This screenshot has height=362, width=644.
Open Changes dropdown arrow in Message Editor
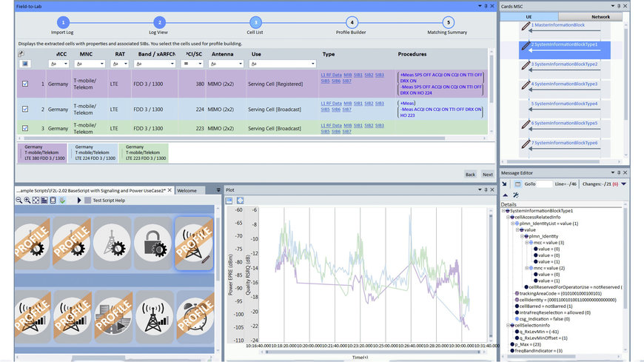coord(623,184)
